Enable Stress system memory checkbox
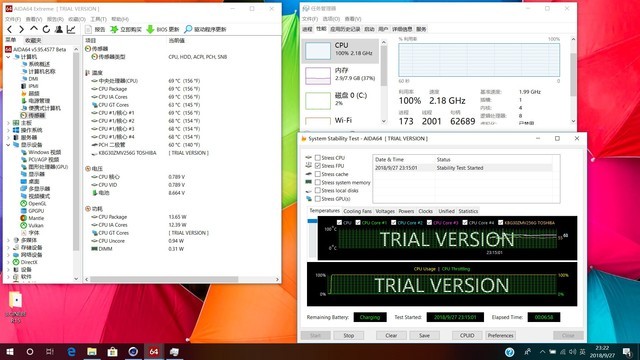This screenshot has height=360, width=640. coord(318,182)
